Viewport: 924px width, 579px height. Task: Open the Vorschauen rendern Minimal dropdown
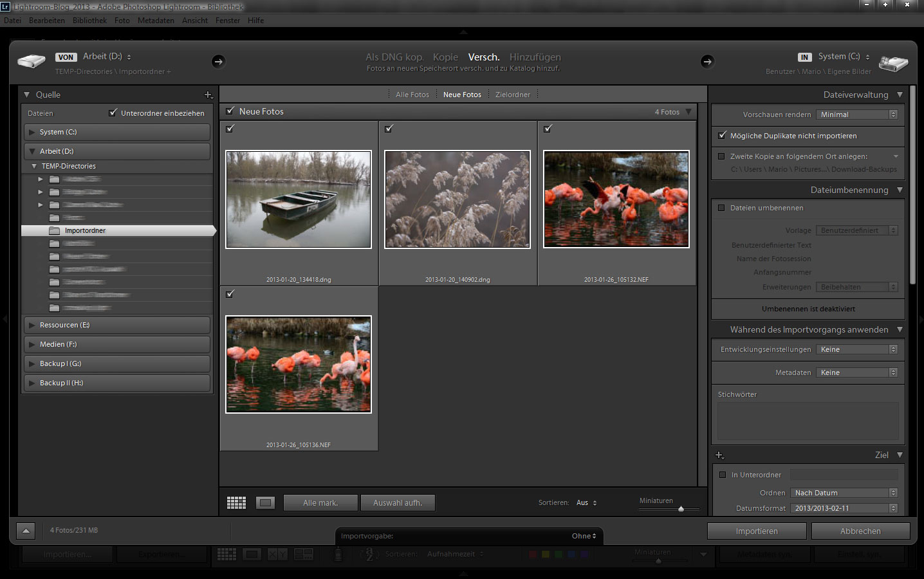point(856,115)
